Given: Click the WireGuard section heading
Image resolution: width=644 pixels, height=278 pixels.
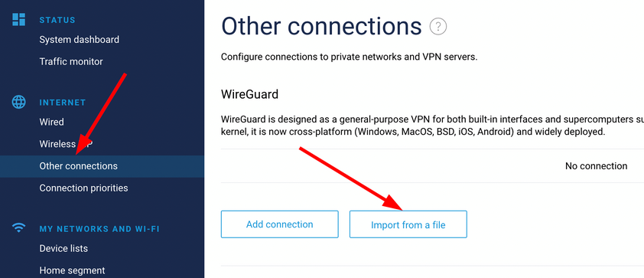Looking at the screenshot, I should point(249,94).
